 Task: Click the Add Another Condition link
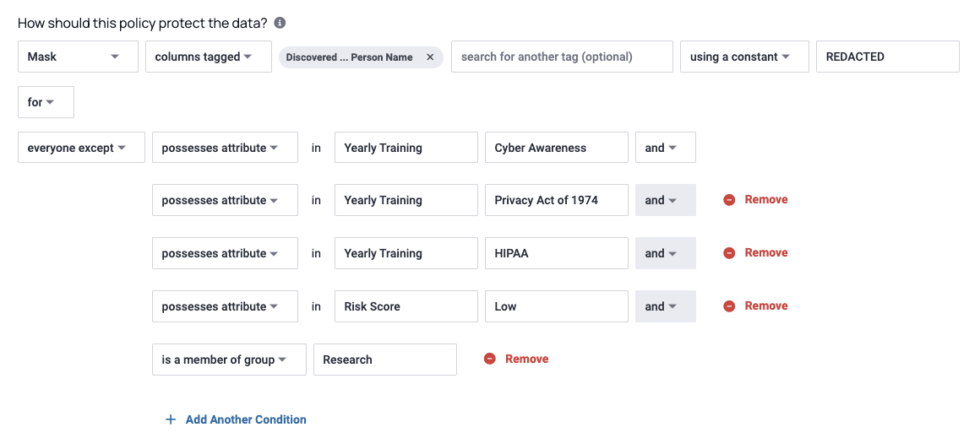(x=246, y=419)
